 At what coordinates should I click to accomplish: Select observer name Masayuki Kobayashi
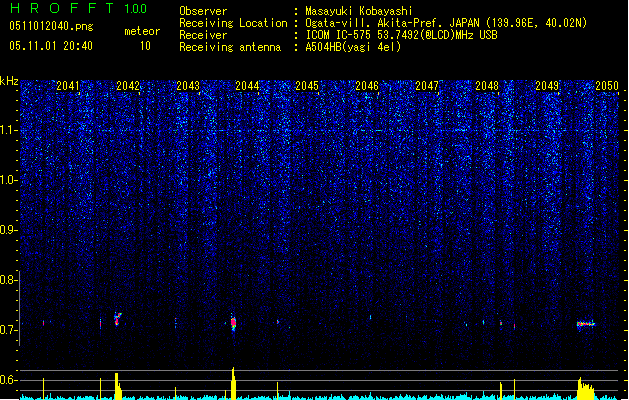coord(359,11)
